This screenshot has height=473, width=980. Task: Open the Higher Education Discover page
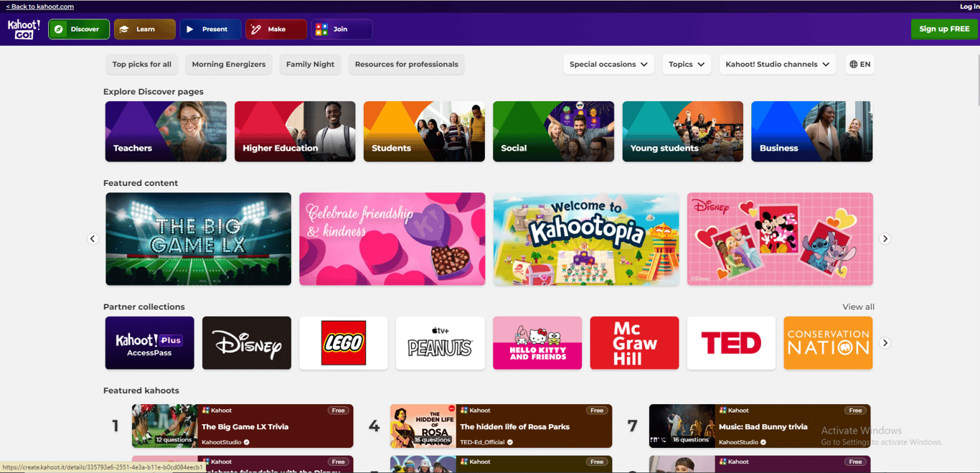point(295,131)
